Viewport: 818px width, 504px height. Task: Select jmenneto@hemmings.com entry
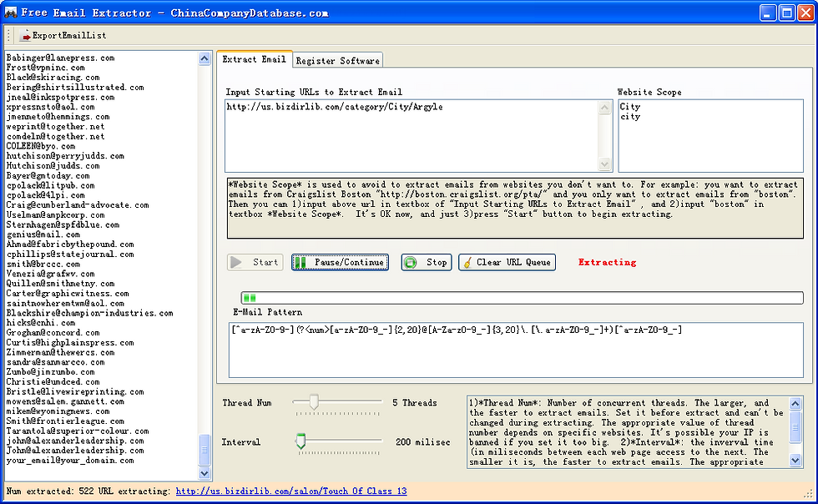(x=58, y=117)
